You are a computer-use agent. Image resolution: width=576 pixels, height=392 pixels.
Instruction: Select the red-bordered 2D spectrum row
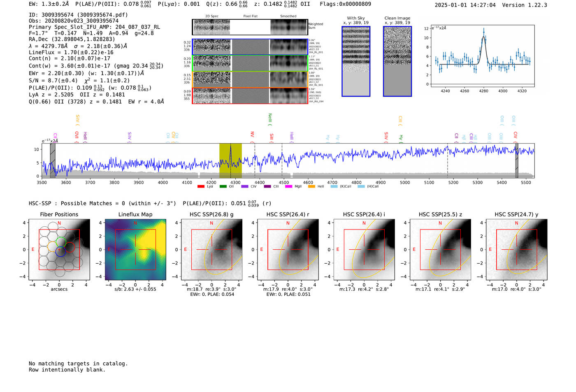[x=250, y=95]
